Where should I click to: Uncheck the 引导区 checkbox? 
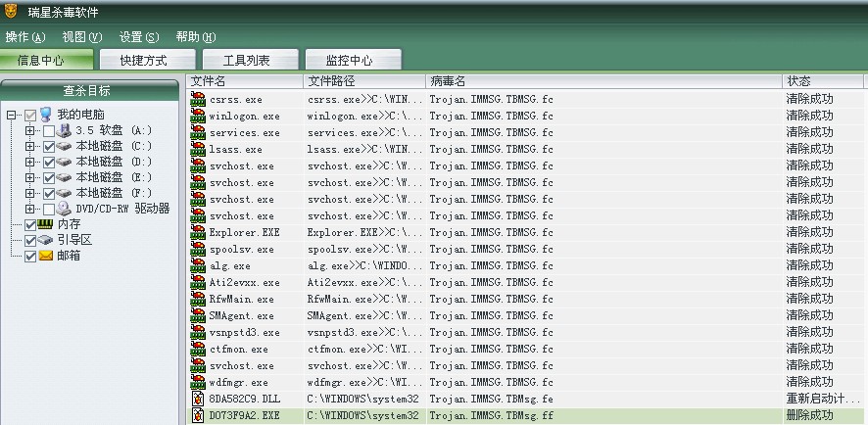(30, 240)
